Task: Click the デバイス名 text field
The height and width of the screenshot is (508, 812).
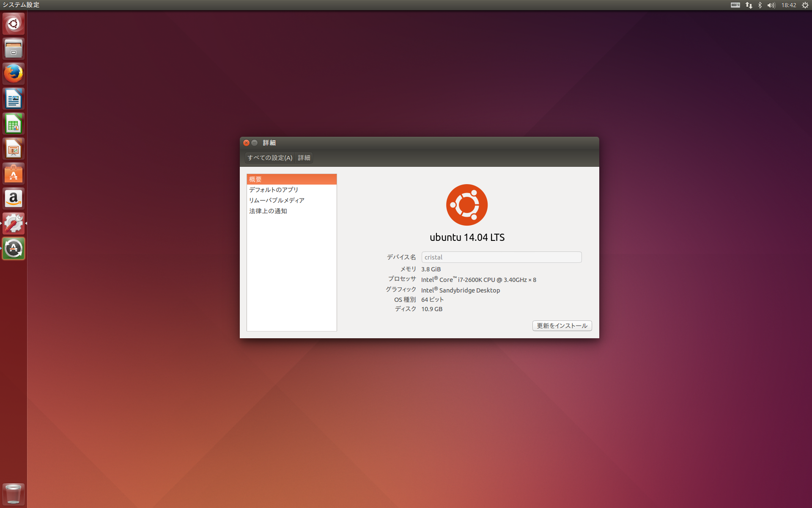Action: pos(501,257)
